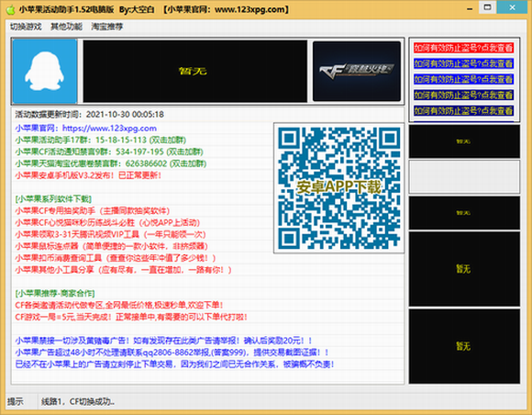Open the 切换游戏 menu
The image size is (532, 415).
click(x=26, y=27)
